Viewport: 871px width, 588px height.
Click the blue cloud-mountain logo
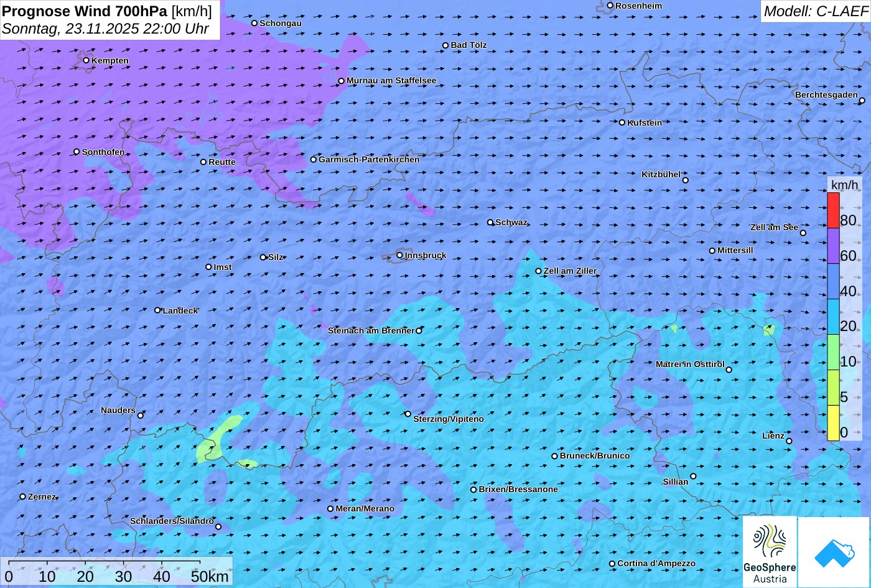pos(834,552)
